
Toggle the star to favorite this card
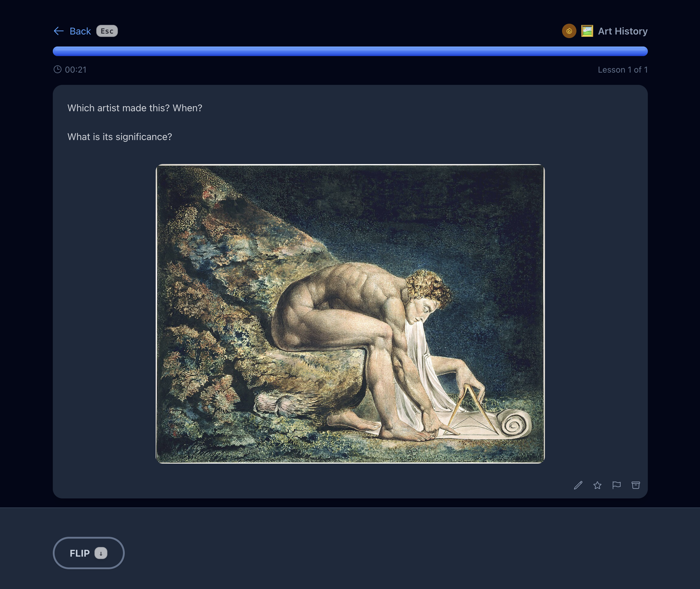tap(597, 485)
